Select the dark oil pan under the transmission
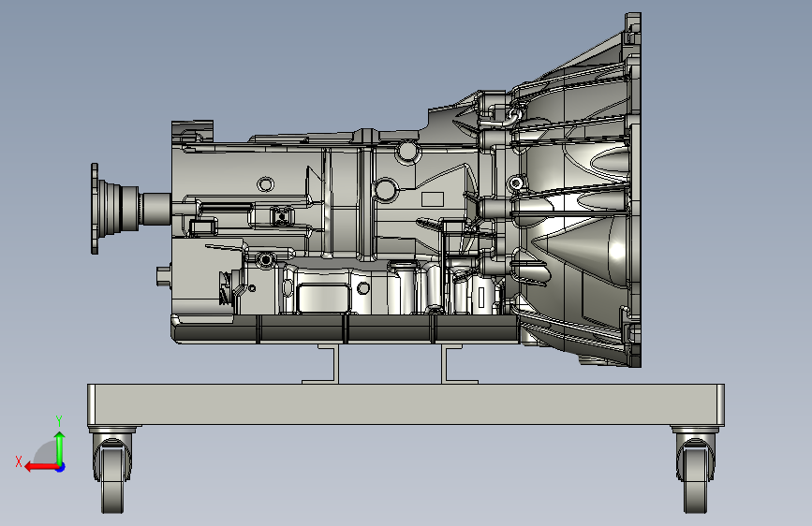The width and height of the screenshot is (812, 526). pyautogui.click(x=345, y=329)
